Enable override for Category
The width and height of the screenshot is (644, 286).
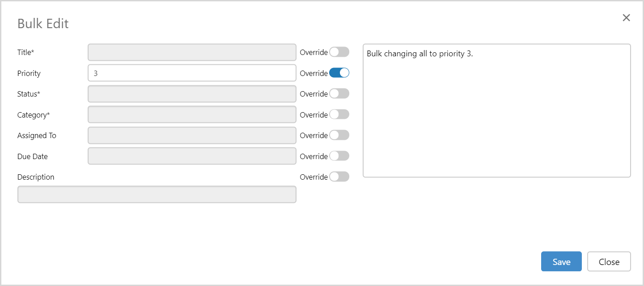tap(339, 114)
